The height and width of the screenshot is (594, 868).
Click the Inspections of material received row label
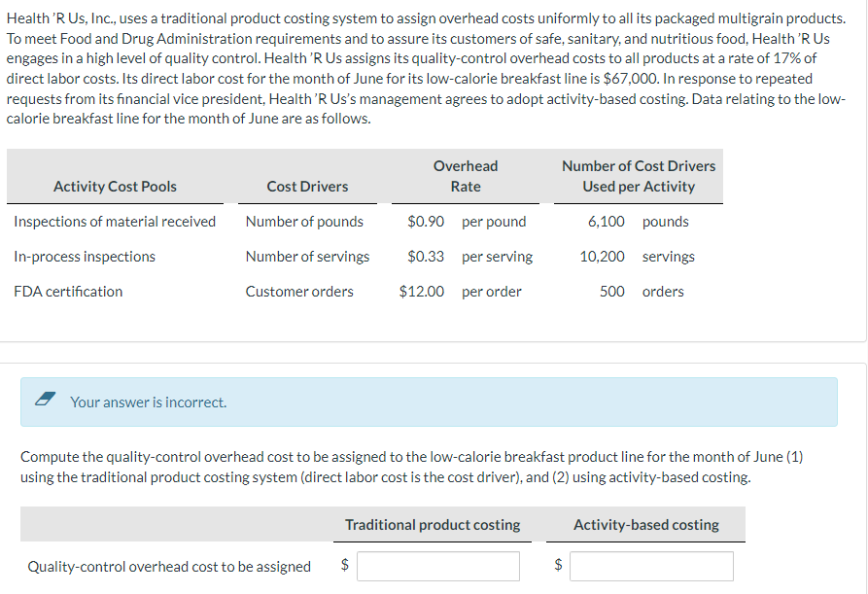coord(115,222)
